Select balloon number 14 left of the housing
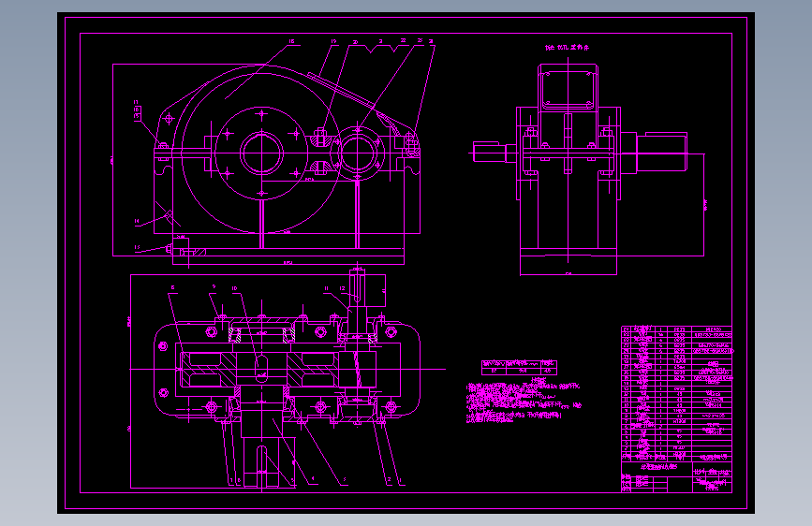Screen dimensions: 812x526 point(137,222)
